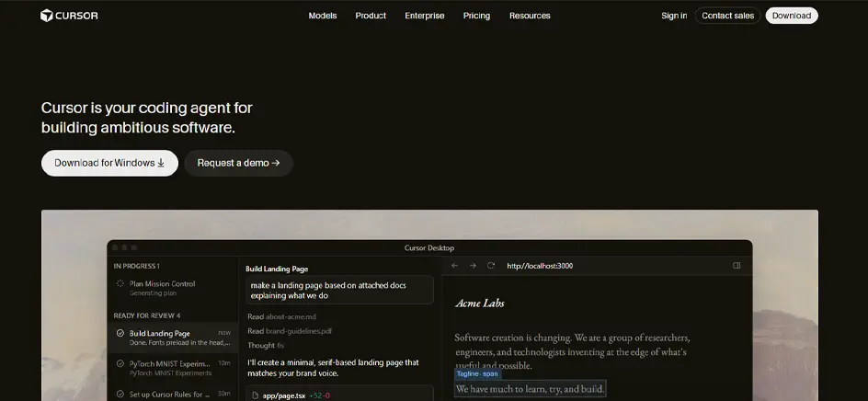Click the back arrow in the preview browser
Image resolution: width=868 pixels, height=401 pixels.
click(x=455, y=266)
